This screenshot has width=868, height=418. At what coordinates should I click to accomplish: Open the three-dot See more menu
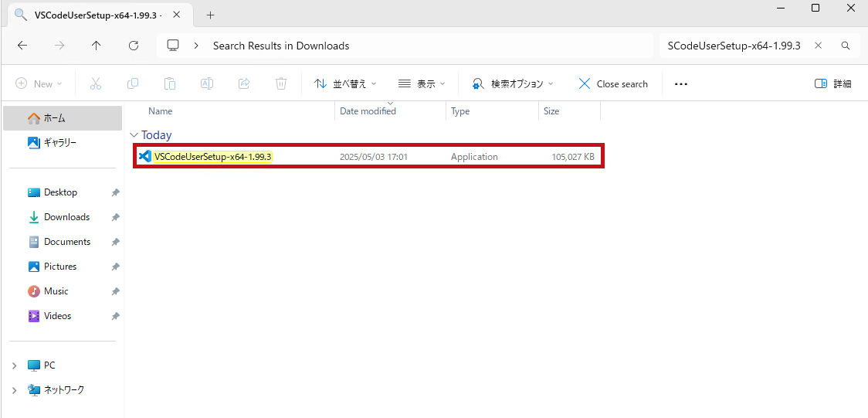click(x=681, y=84)
